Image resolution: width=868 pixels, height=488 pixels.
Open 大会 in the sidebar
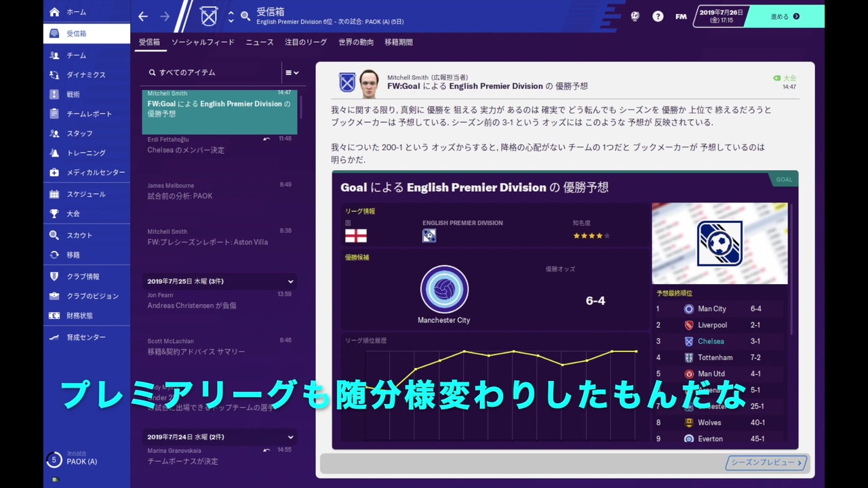point(87,213)
